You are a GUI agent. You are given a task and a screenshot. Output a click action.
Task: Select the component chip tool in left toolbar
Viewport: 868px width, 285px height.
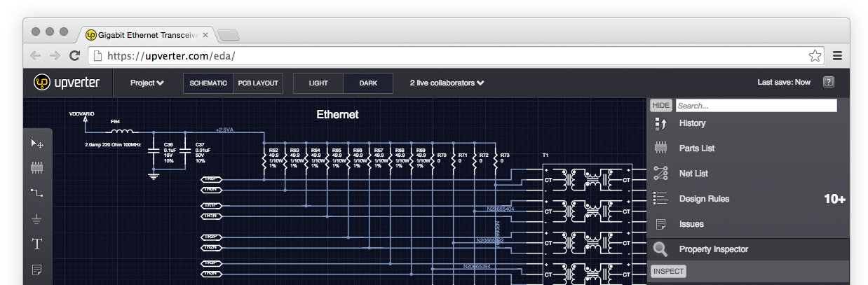pyautogui.click(x=37, y=168)
